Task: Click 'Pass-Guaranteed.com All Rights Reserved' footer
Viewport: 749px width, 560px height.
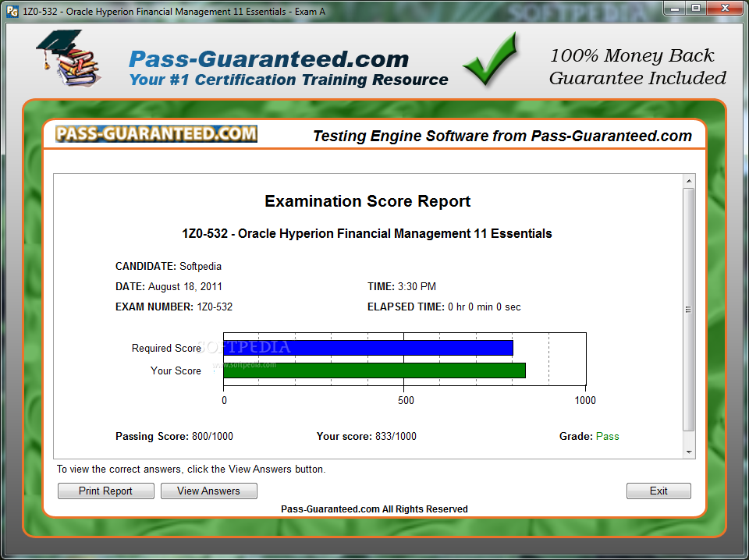Action: [374, 509]
